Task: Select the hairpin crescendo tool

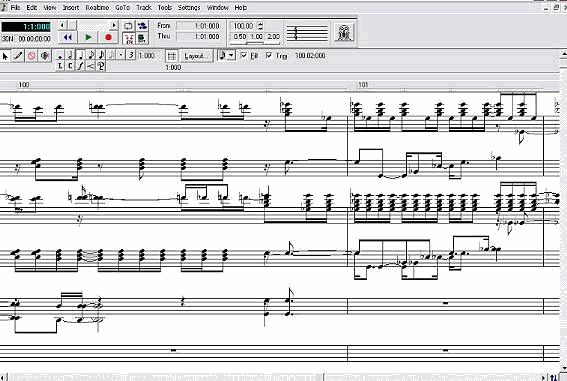Action: click(x=91, y=66)
